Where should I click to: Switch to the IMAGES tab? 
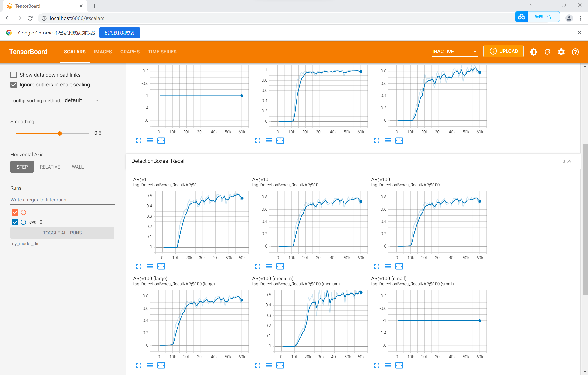point(103,52)
